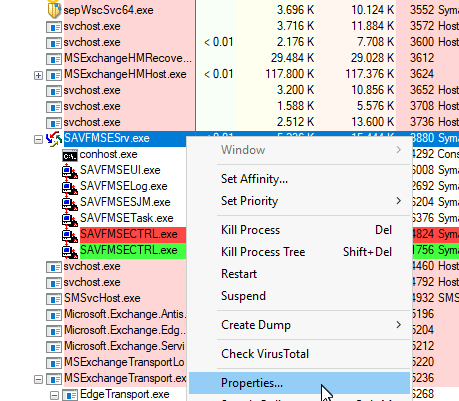459x401 pixels.
Task: Click the SAVFMSETask.exe process icon
Action: pyautogui.click(x=70, y=219)
